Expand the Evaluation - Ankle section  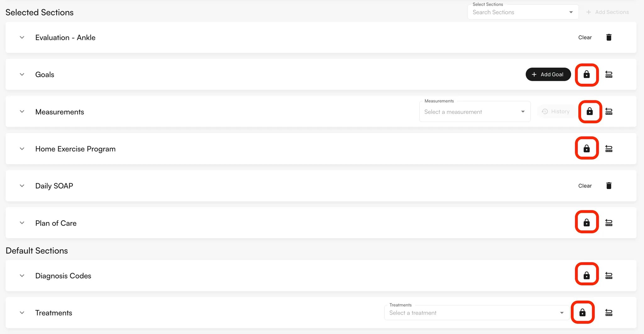[x=22, y=37]
